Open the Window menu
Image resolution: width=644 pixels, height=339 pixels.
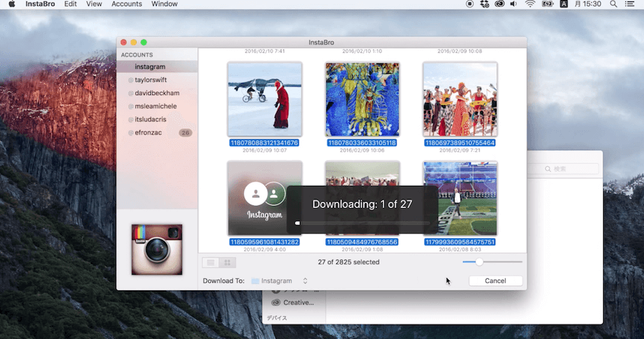tap(165, 4)
